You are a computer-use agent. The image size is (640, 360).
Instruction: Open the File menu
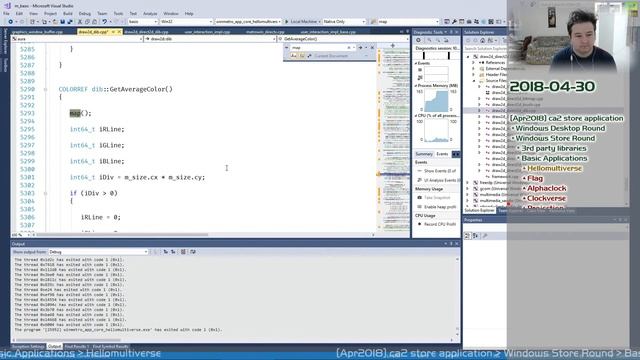click(x=6, y=13)
